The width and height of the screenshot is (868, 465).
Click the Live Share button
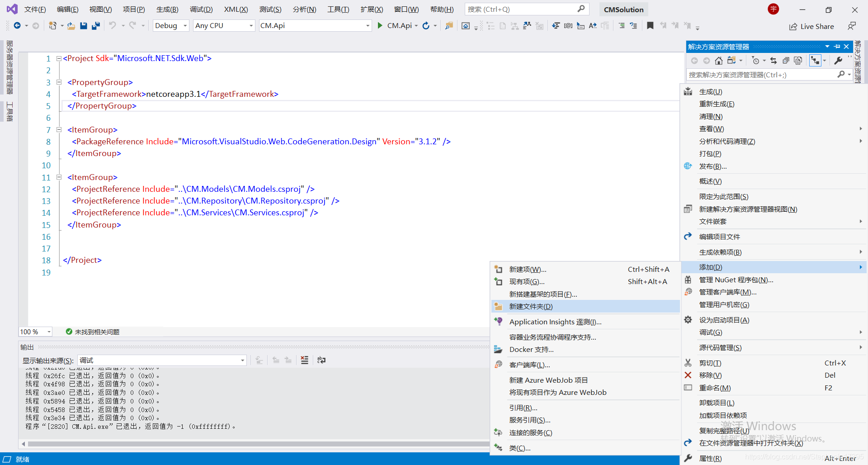point(811,26)
